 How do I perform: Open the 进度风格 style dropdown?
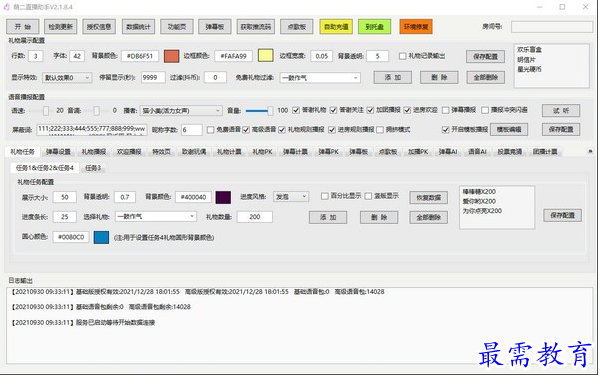pyautogui.click(x=291, y=197)
